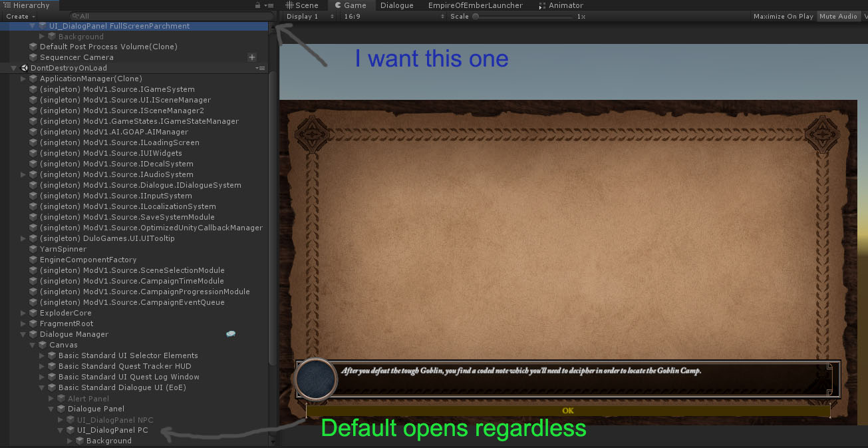
Task: Click the Hierarchy vertical scrollbar
Action: point(272,218)
